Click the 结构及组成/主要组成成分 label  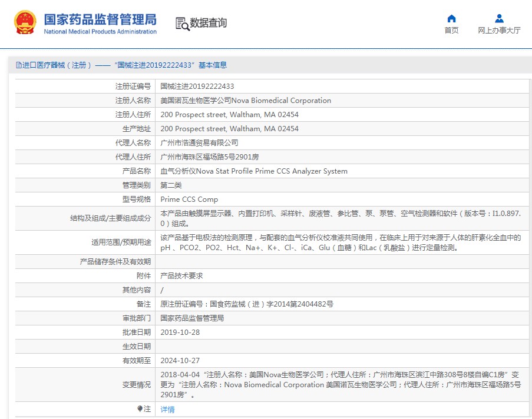pyautogui.click(x=111, y=218)
